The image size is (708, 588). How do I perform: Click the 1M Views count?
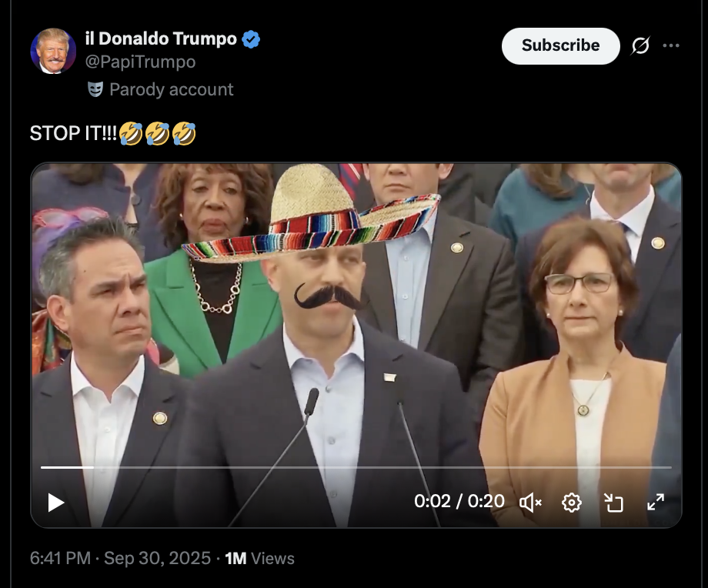point(259,558)
